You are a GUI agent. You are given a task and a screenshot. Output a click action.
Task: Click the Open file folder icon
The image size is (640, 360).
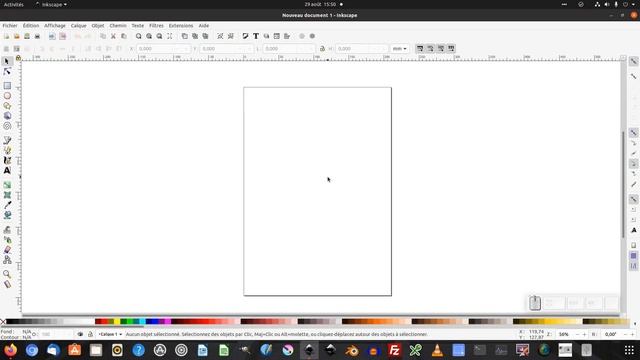[x=16, y=36]
